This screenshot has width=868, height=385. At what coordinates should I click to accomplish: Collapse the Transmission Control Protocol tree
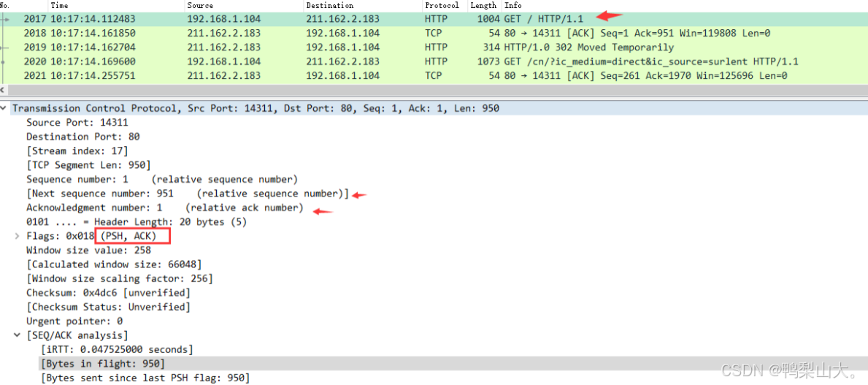pos(4,109)
